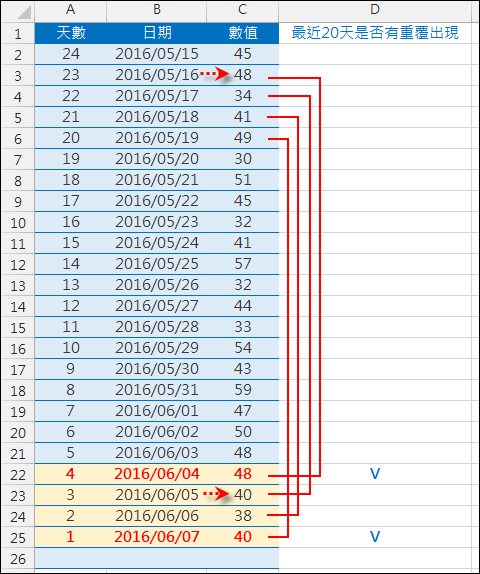The image size is (480, 574).
Task: Select row 22 header
Action: [18, 475]
